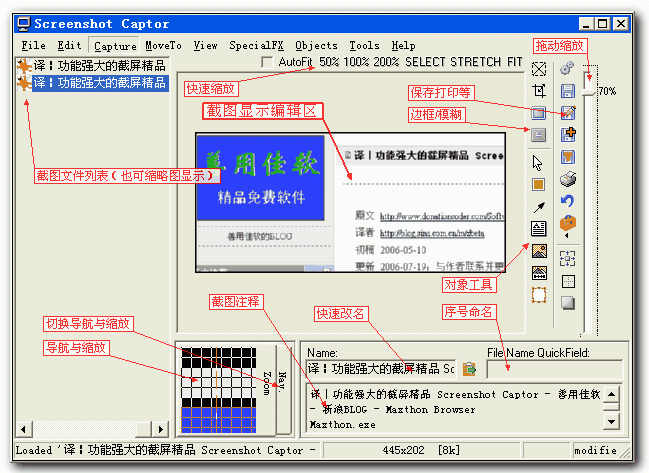Open the Capture menu

pos(115,45)
